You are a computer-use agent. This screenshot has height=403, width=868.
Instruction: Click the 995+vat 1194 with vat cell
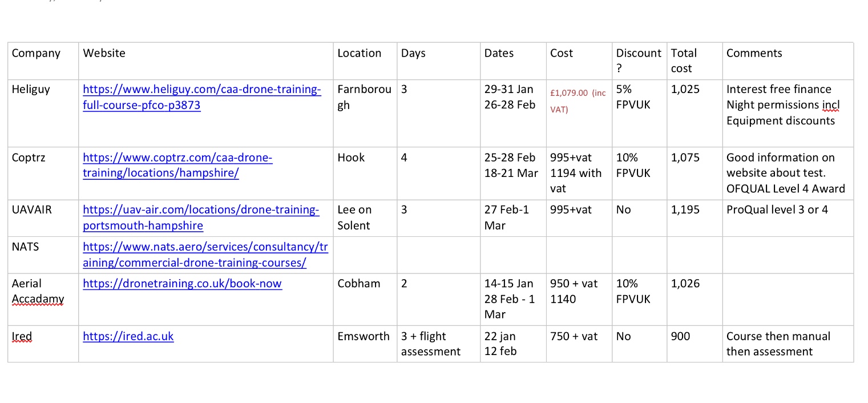(x=579, y=173)
